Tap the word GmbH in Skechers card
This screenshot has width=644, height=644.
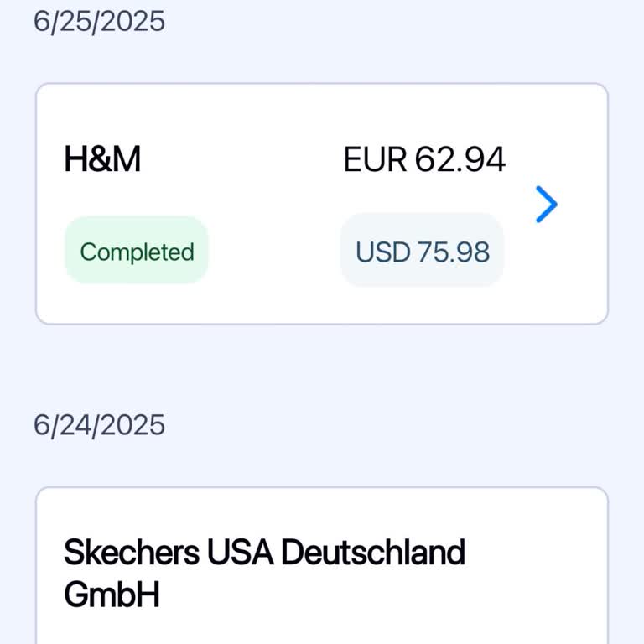pos(112,595)
